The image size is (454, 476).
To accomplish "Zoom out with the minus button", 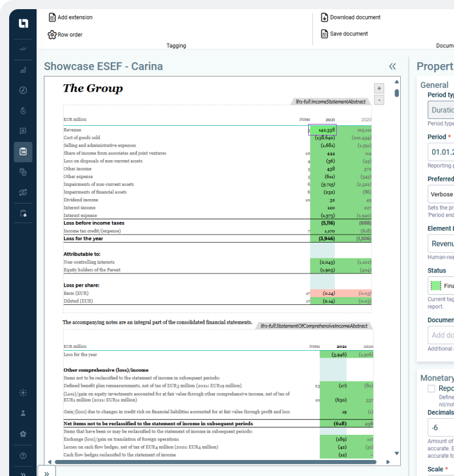I will (x=379, y=100).
